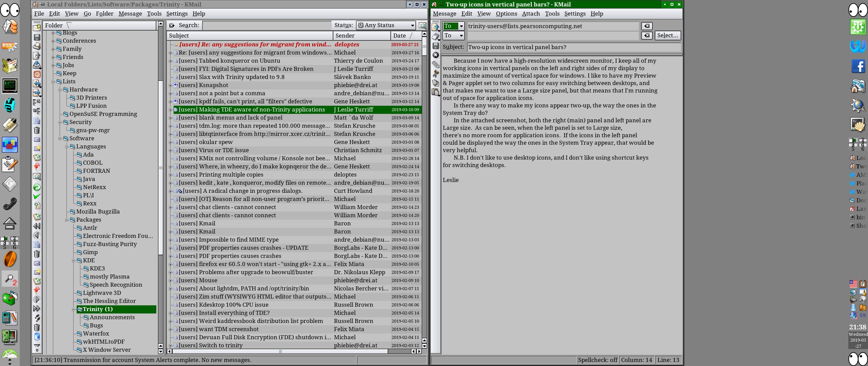Collapse the KDE folder tree node
This screenshot has height=366, width=868.
(74, 261)
